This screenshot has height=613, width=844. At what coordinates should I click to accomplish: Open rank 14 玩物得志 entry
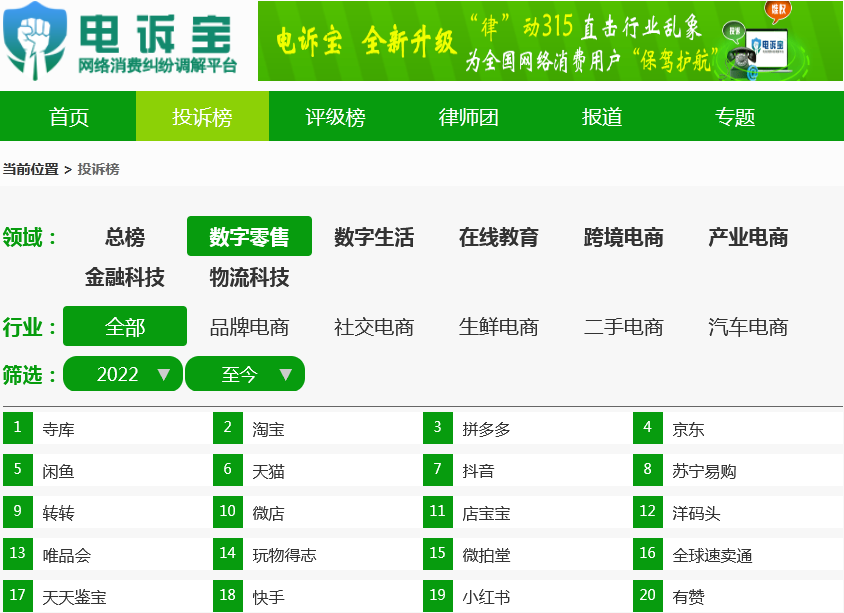coord(316,554)
